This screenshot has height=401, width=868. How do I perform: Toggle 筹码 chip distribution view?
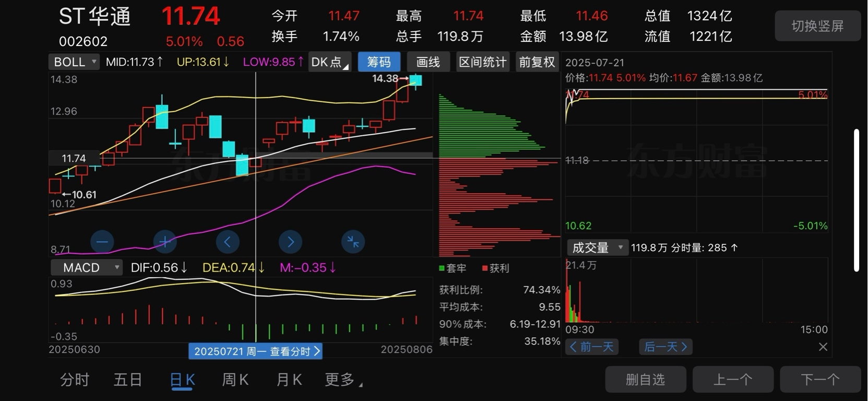point(379,62)
